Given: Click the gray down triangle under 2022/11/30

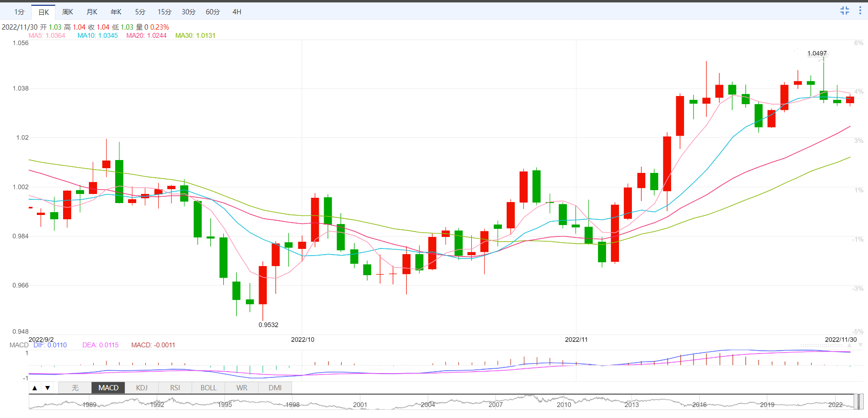Looking at the screenshot, I should (860, 345).
